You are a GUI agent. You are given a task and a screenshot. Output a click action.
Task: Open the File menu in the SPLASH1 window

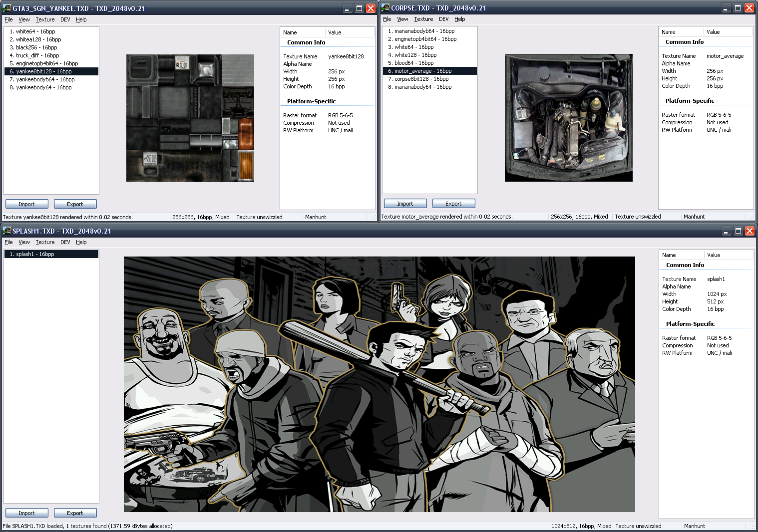[8, 242]
